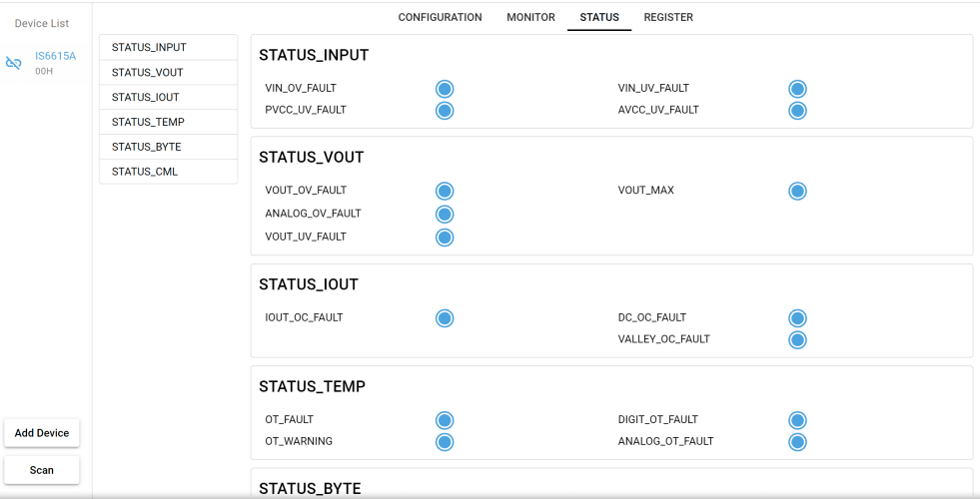980x499 pixels.
Task: Switch to the CONFIGURATION tab
Action: pos(440,18)
